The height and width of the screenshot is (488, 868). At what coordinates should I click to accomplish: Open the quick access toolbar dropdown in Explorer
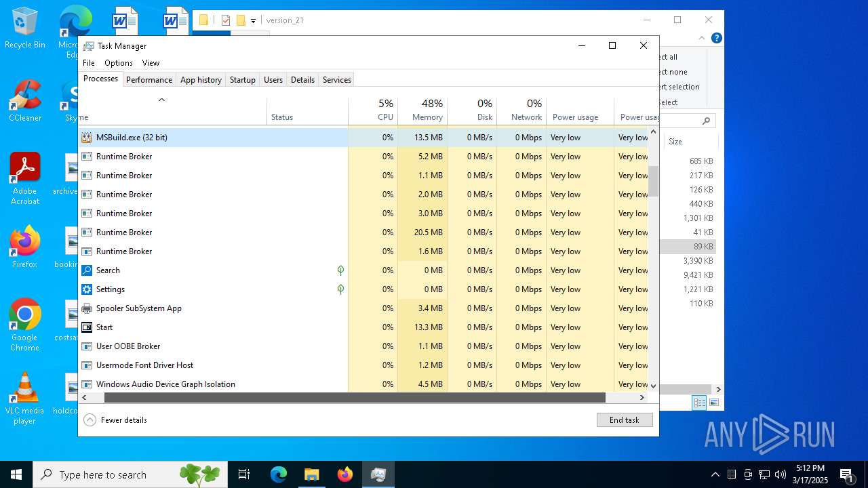pyautogui.click(x=253, y=21)
